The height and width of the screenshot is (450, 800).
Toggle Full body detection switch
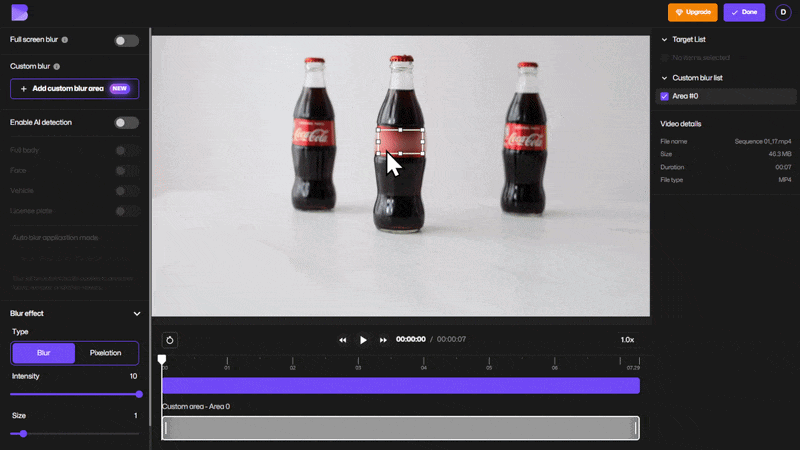click(x=127, y=150)
